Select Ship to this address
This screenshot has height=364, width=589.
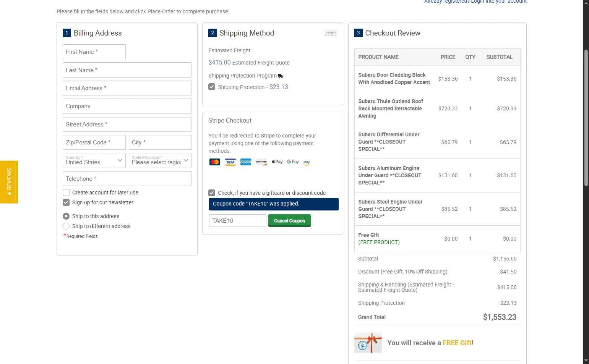[x=66, y=216]
